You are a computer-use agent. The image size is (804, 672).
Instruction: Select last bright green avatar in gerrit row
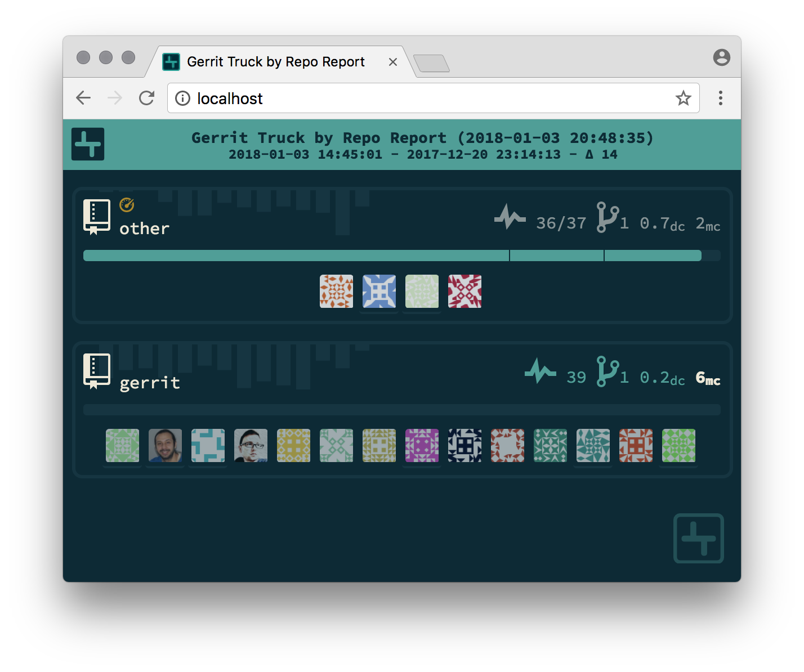click(x=679, y=446)
